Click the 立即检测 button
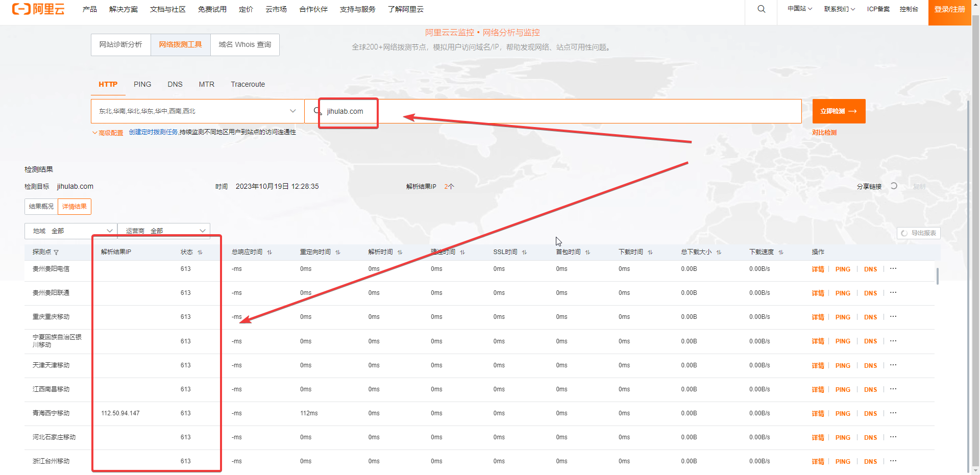 coord(839,111)
